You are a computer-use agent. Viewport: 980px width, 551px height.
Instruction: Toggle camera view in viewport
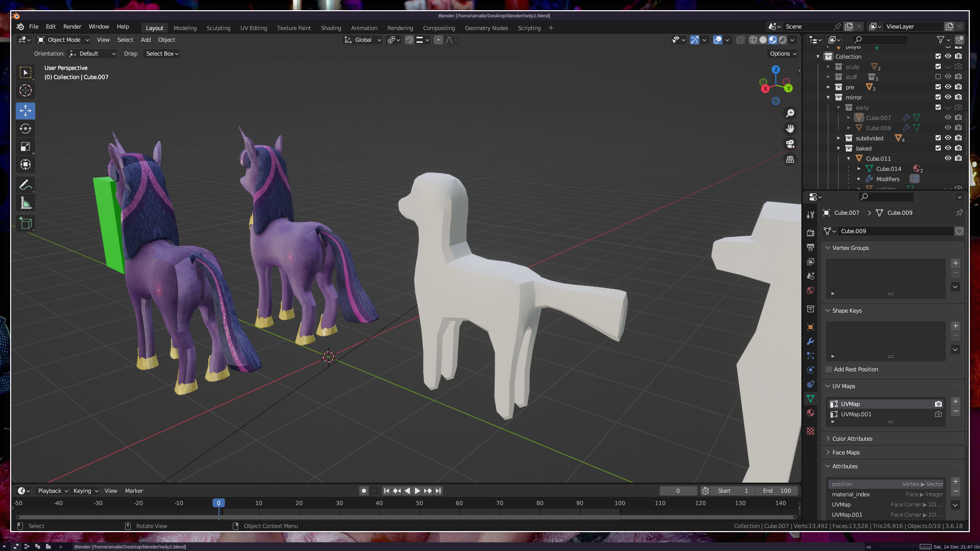pyautogui.click(x=790, y=144)
